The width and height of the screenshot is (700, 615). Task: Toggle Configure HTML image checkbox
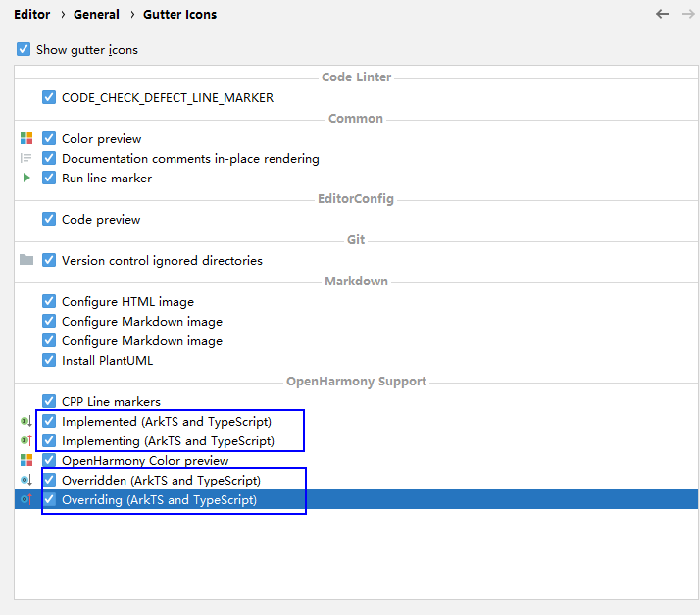click(49, 301)
